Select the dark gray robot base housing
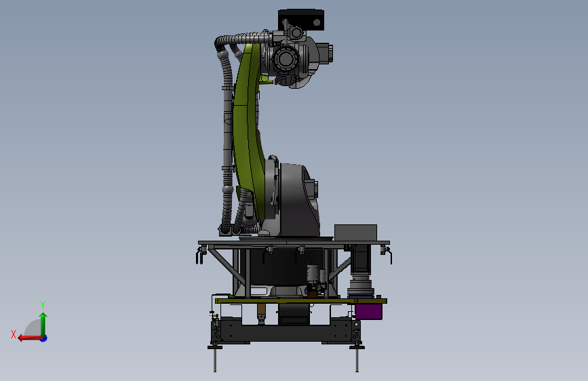 click(x=298, y=201)
